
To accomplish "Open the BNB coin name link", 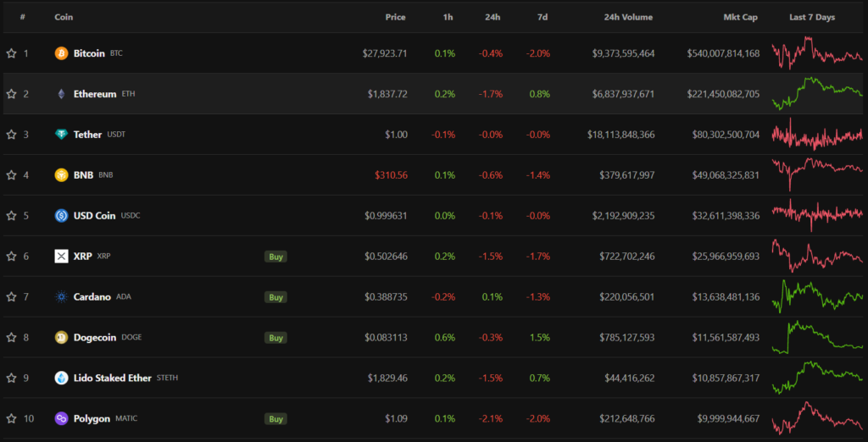I will click(x=84, y=174).
